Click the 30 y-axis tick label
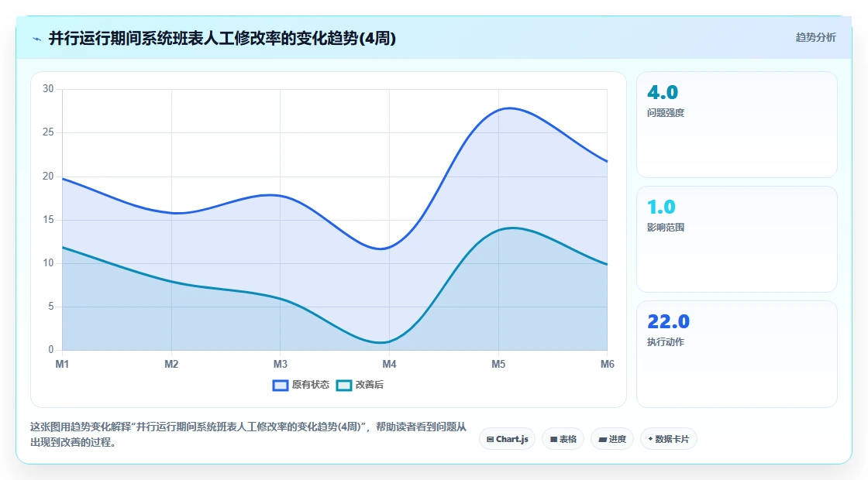The width and height of the screenshot is (868, 480). [x=48, y=89]
